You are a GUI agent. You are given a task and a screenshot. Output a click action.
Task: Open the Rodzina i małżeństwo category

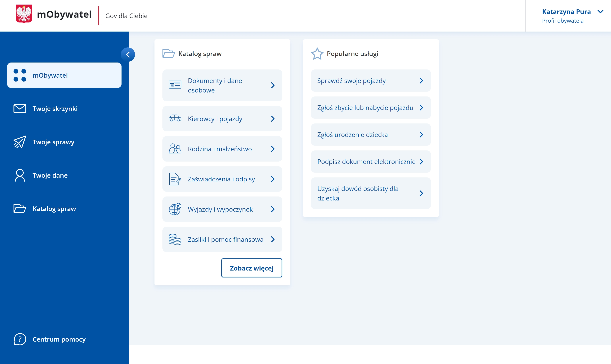coord(222,149)
